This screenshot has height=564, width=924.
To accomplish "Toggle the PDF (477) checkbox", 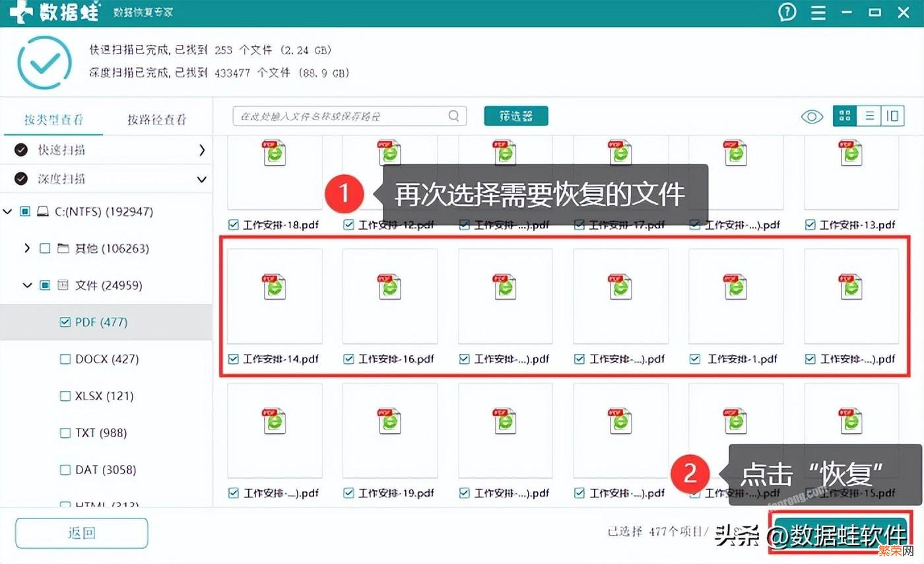I will point(65,322).
